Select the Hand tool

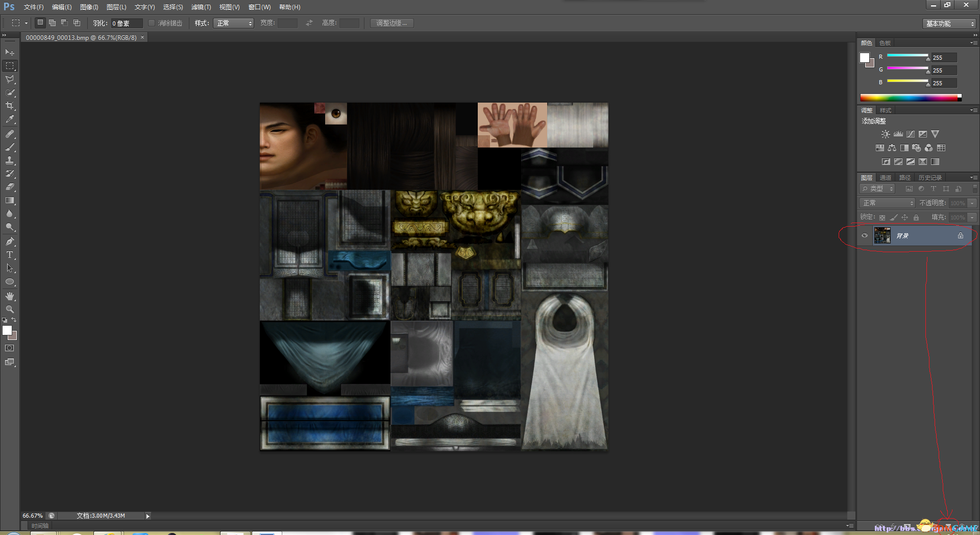10,296
